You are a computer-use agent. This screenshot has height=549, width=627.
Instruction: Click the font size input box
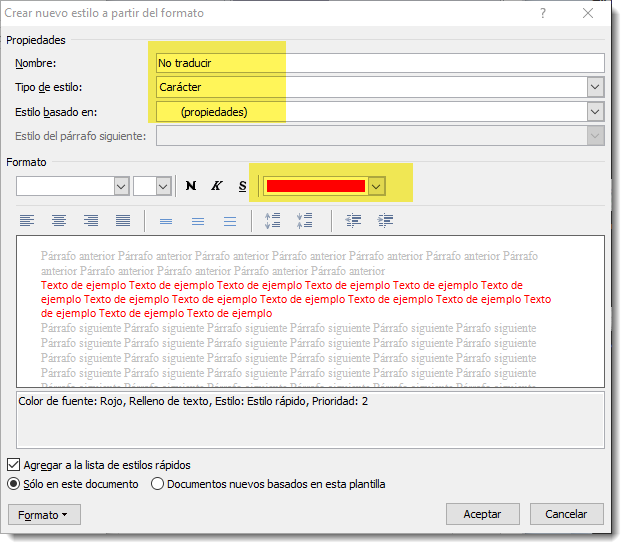(145, 186)
